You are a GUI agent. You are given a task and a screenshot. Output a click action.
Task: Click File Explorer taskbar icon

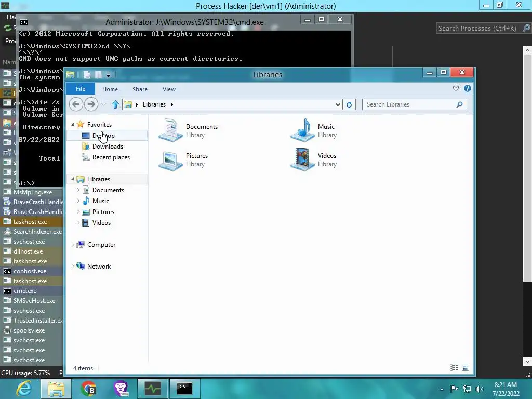point(56,389)
